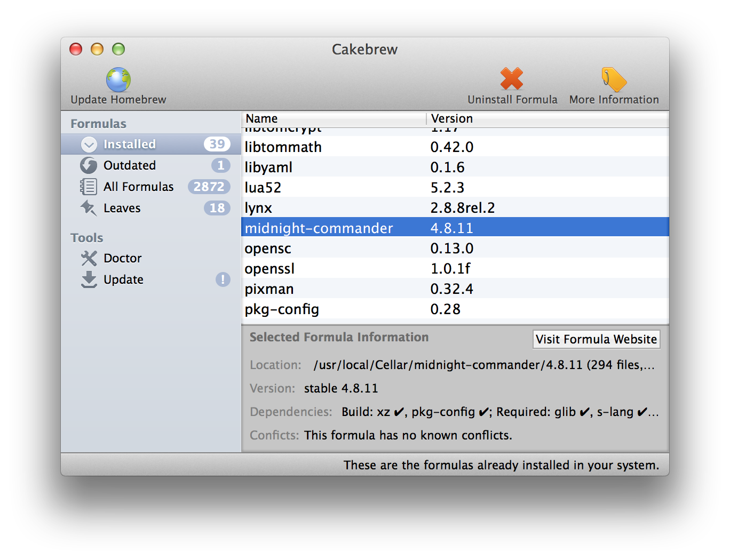Click the Update Homebrew globe icon
Screen dimensions: 730x560
[x=118, y=80]
